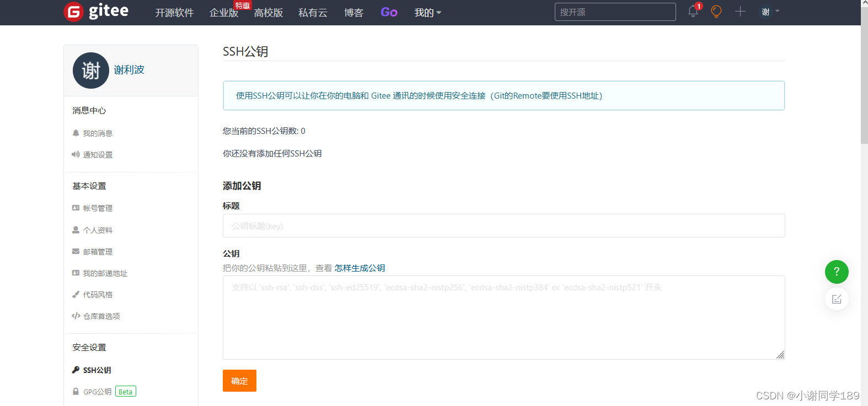Click the feedback edit floating icon
The height and width of the screenshot is (406, 868).
coord(837,299)
